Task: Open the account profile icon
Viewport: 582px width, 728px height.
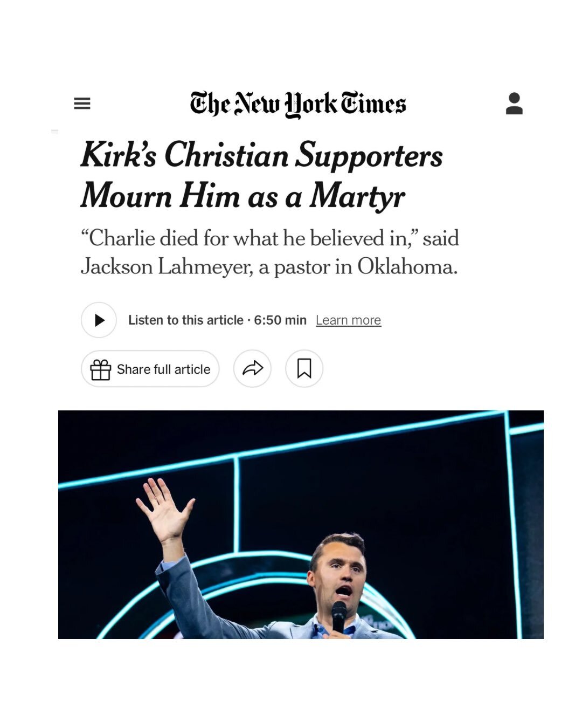Action: pos(514,103)
